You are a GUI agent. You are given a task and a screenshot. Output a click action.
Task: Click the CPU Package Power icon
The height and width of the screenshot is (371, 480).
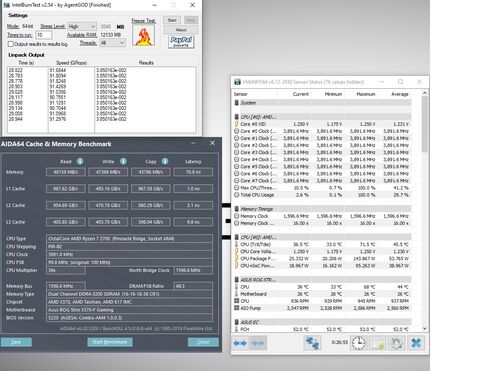pyautogui.click(x=236, y=259)
